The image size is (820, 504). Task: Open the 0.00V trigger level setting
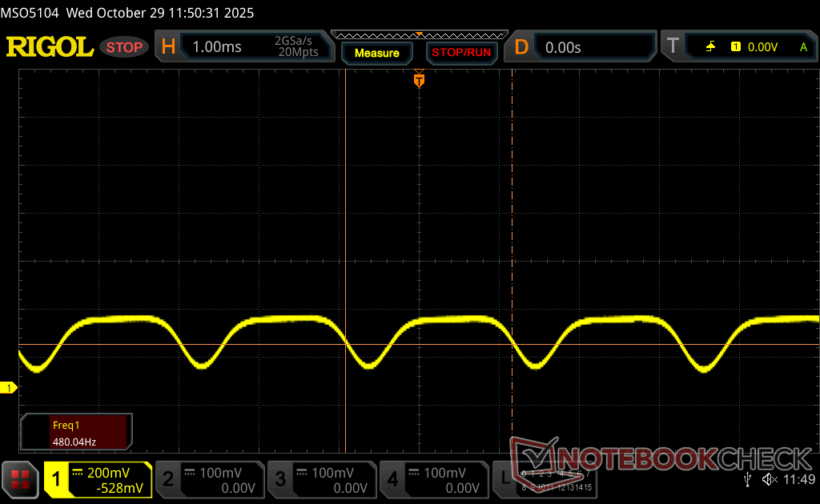762,47
